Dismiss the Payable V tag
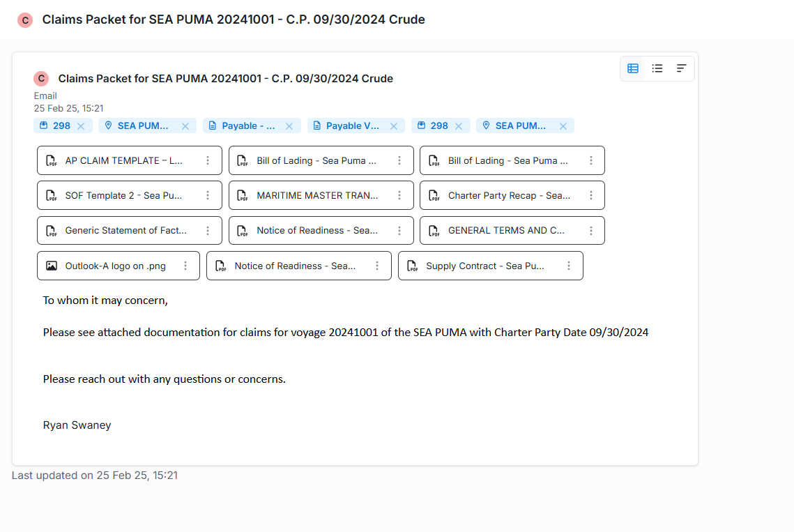The height and width of the screenshot is (532, 794). [395, 126]
